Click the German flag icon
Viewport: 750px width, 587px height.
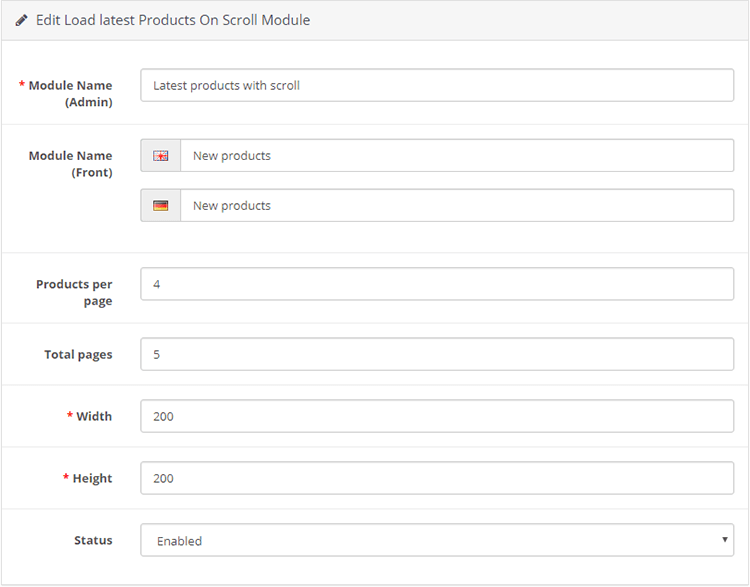pyautogui.click(x=160, y=206)
